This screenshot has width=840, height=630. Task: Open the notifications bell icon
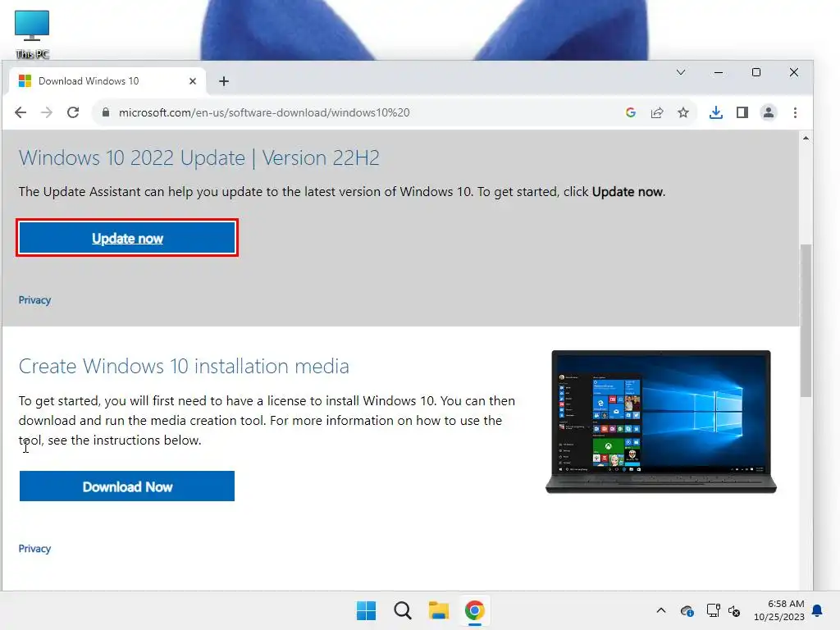click(x=818, y=610)
